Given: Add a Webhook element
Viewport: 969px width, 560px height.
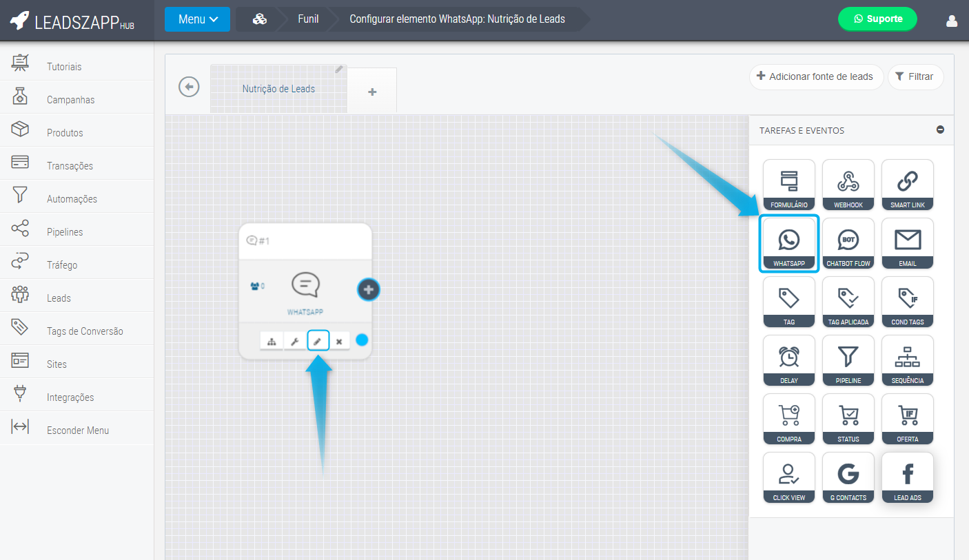Looking at the screenshot, I should (848, 185).
